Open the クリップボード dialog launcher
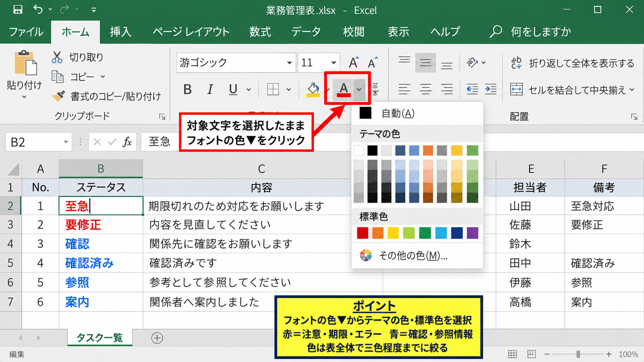 162,117
